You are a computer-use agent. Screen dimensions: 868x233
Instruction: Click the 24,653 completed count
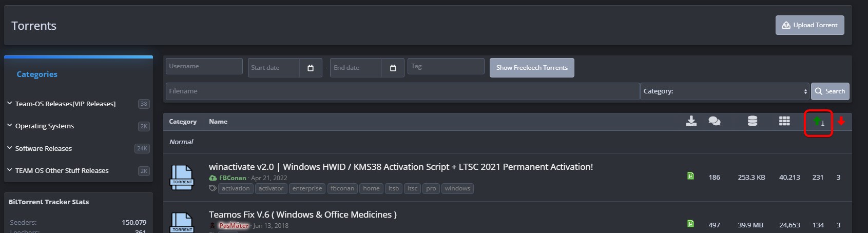pos(789,225)
